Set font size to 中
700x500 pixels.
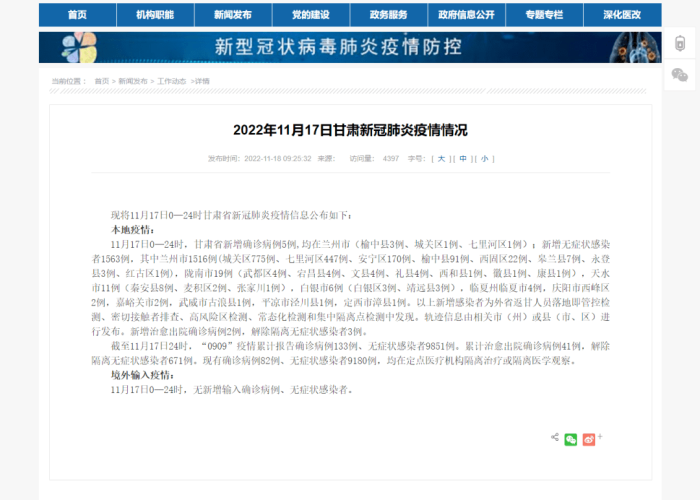tap(463, 158)
